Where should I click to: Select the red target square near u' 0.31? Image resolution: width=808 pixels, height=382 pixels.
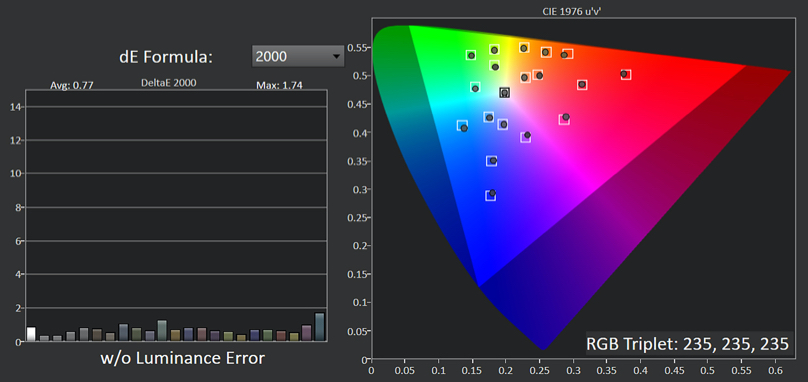[x=582, y=85]
